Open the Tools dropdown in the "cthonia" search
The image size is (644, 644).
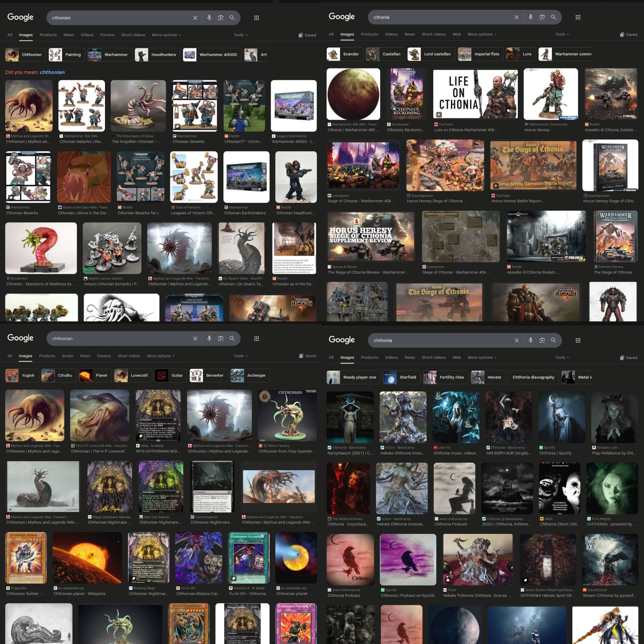(x=562, y=34)
